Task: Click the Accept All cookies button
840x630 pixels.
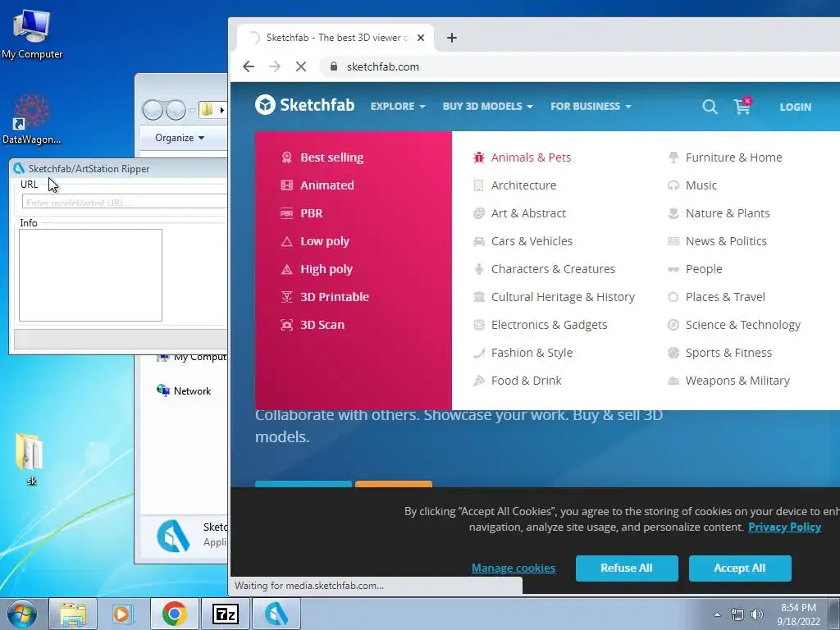Action: tap(740, 568)
